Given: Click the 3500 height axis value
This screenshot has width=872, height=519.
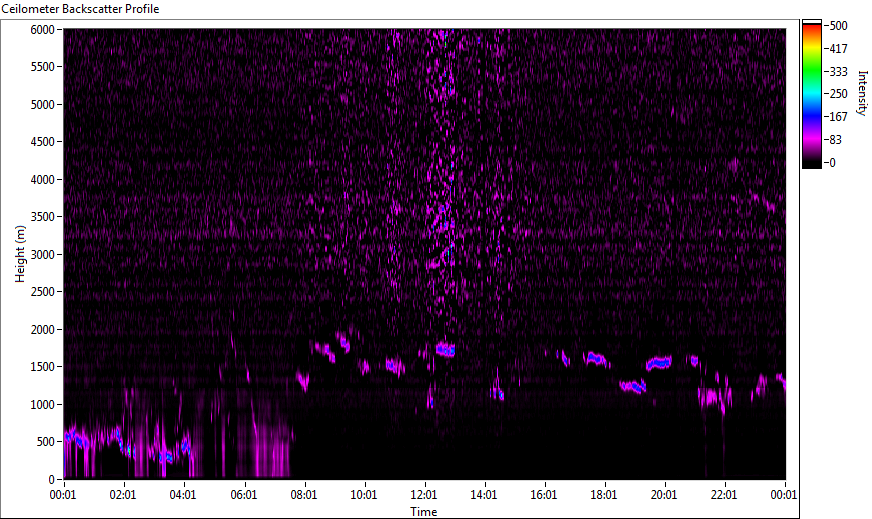Looking at the screenshot, I should click(43, 217).
